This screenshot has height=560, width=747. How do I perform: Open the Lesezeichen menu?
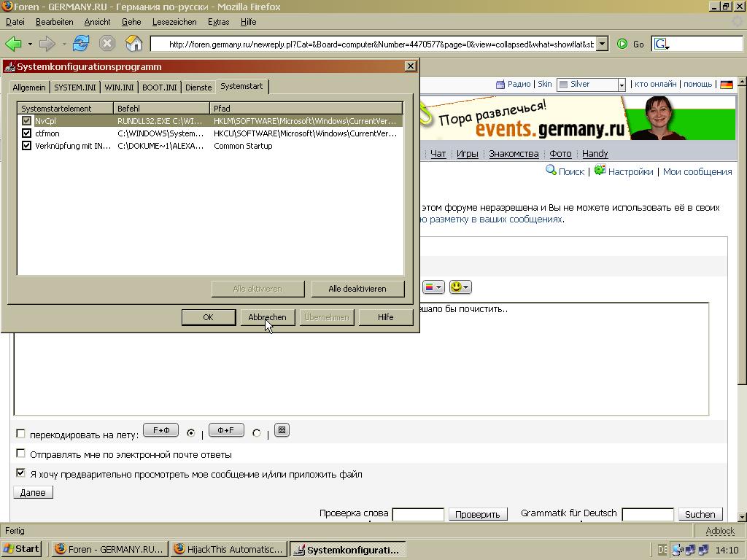(x=174, y=22)
